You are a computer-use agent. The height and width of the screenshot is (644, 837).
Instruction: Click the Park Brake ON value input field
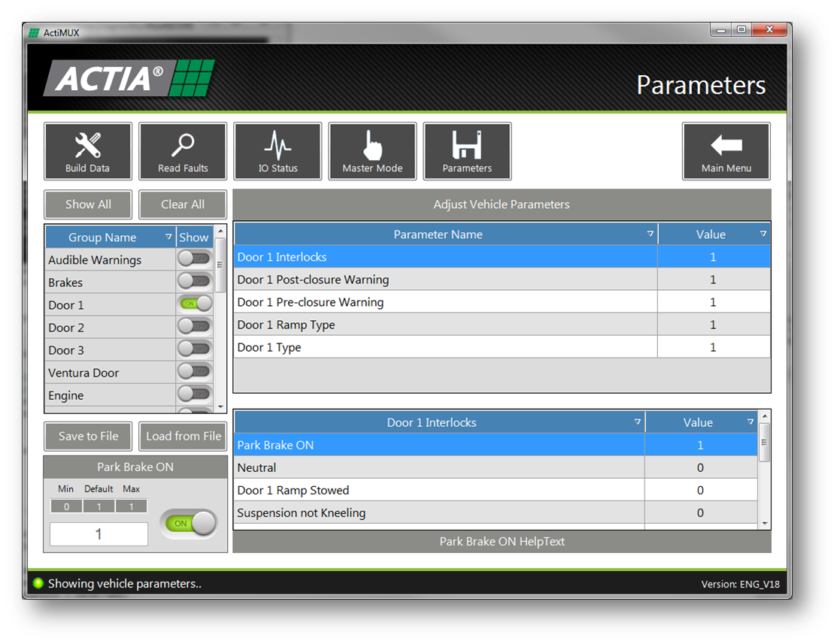[x=98, y=534]
